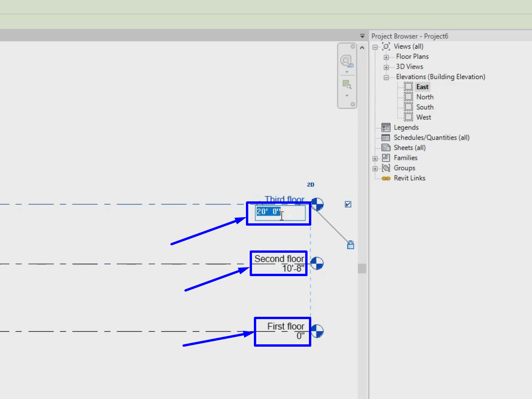Click the padlock to unlock level 3D extents
This screenshot has width=532, height=399.
[x=350, y=245]
